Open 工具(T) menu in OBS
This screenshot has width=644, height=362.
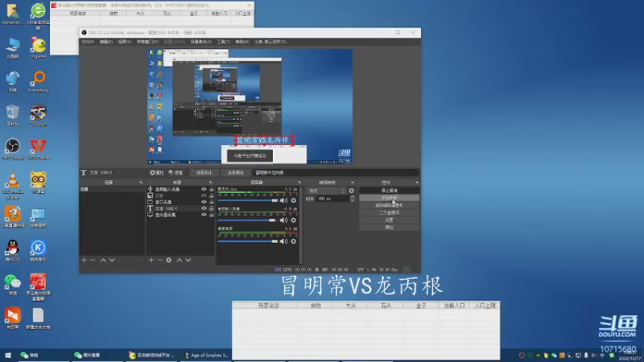(x=224, y=42)
